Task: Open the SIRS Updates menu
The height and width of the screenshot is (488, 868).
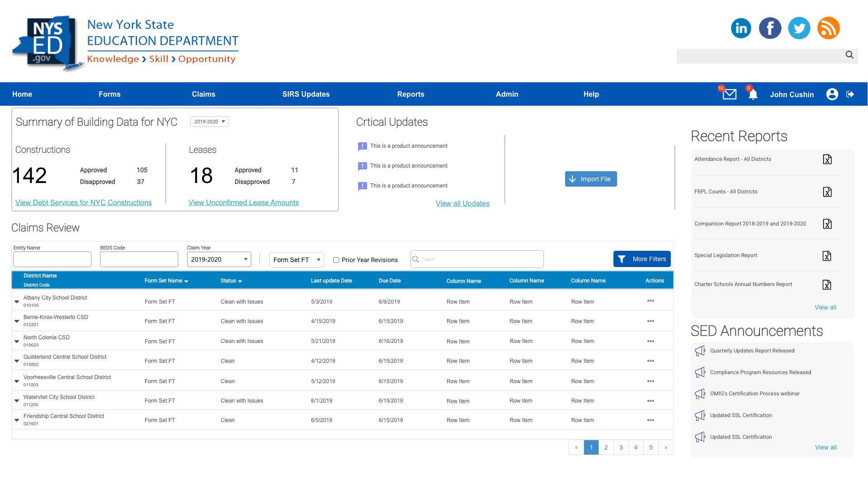Action: point(306,94)
